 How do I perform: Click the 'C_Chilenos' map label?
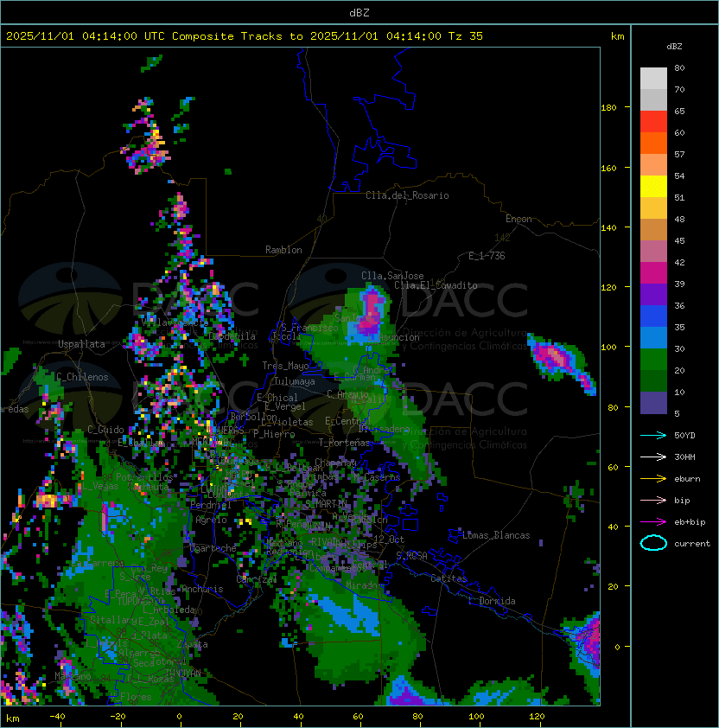(x=82, y=377)
